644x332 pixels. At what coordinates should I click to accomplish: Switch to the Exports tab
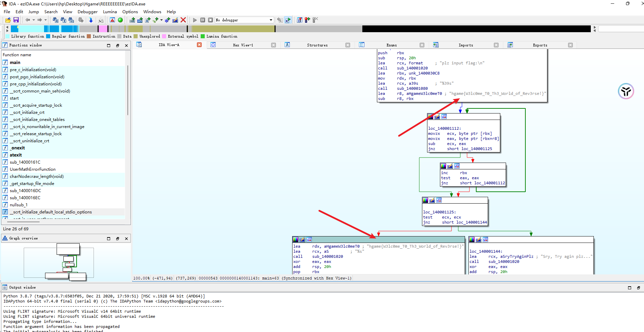click(x=540, y=45)
